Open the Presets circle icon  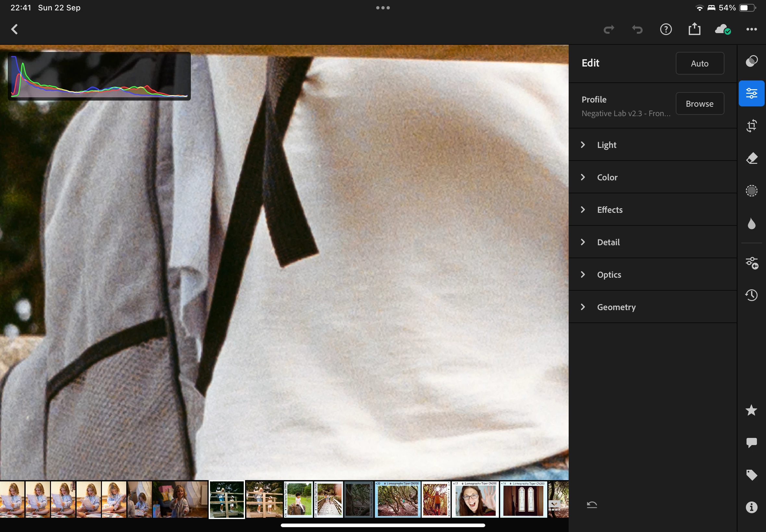[x=751, y=61]
